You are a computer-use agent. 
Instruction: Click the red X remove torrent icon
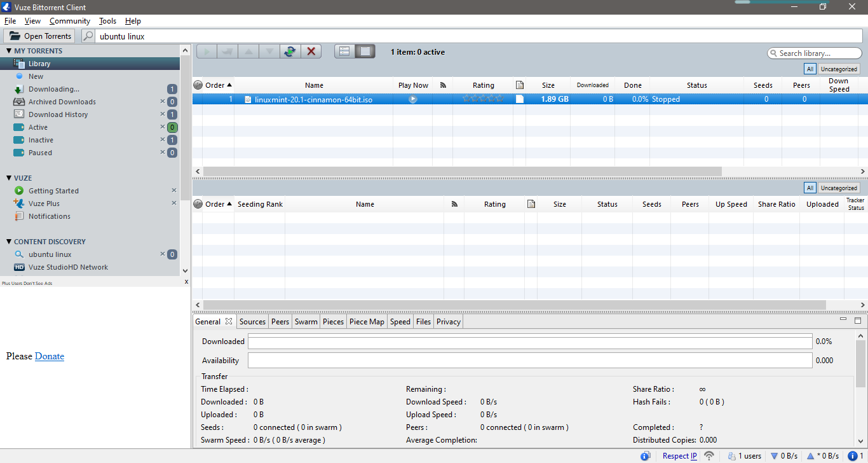point(311,52)
